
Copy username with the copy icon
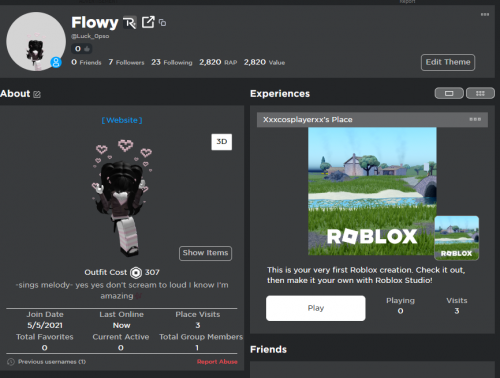162,23
